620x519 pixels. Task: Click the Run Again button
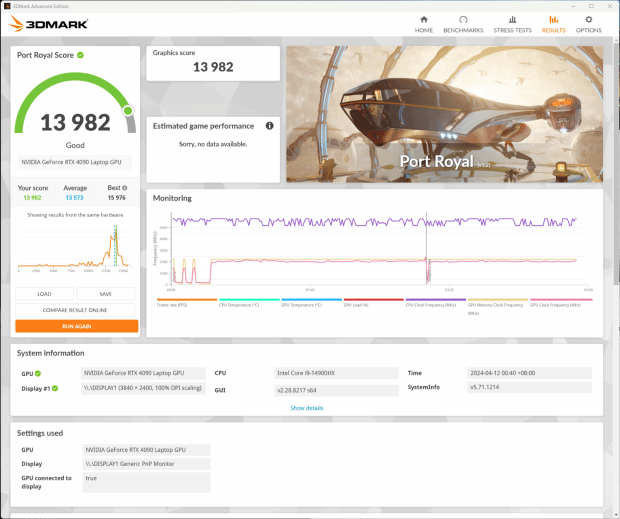(77, 326)
